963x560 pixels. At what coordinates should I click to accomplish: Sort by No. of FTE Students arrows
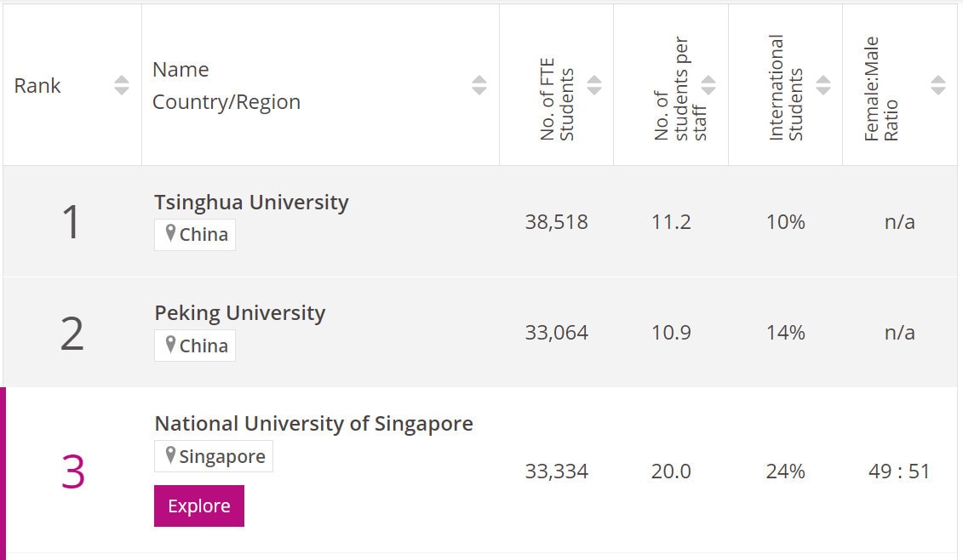(594, 85)
